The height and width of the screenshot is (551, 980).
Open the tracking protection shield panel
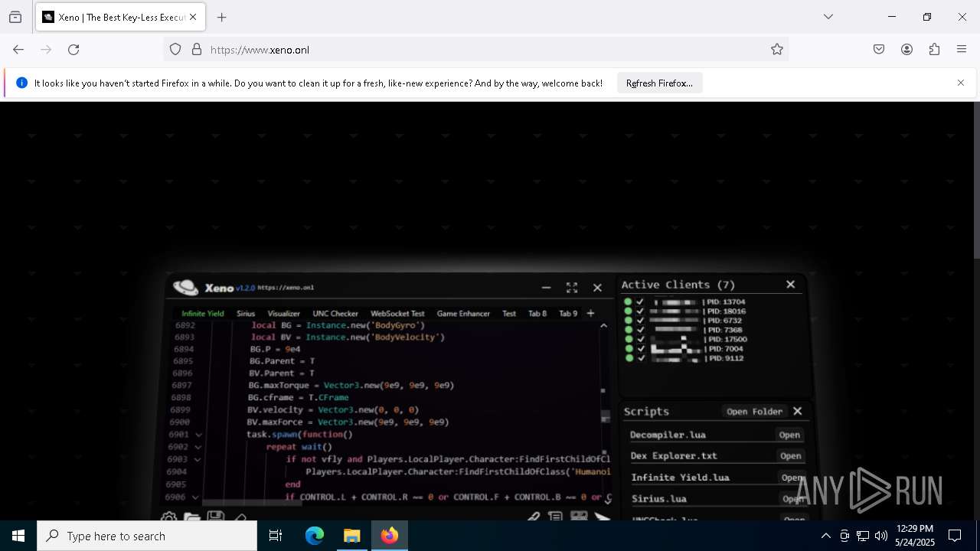coord(175,50)
